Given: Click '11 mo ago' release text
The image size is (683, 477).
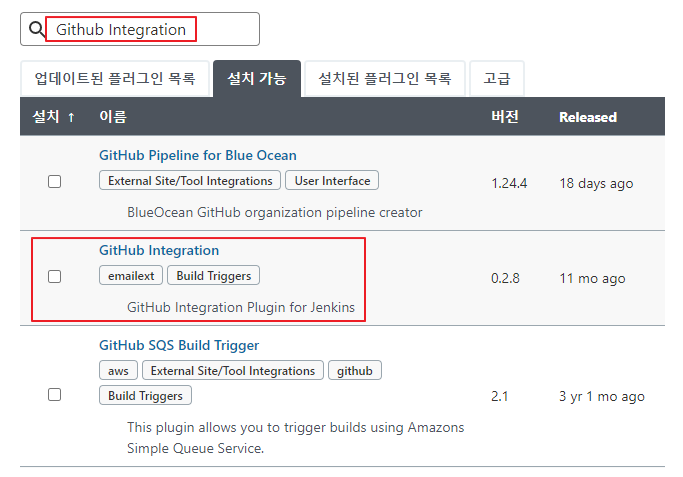Looking at the screenshot, I should click(x=592, y=278).
